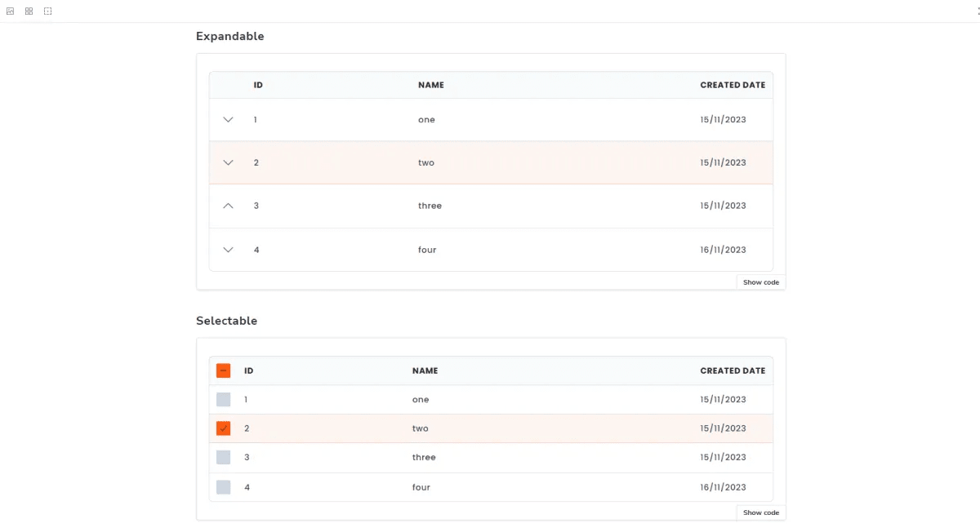Click Show code under the Expandable table
Screen dimensions: 980x528
pos(759,282)
